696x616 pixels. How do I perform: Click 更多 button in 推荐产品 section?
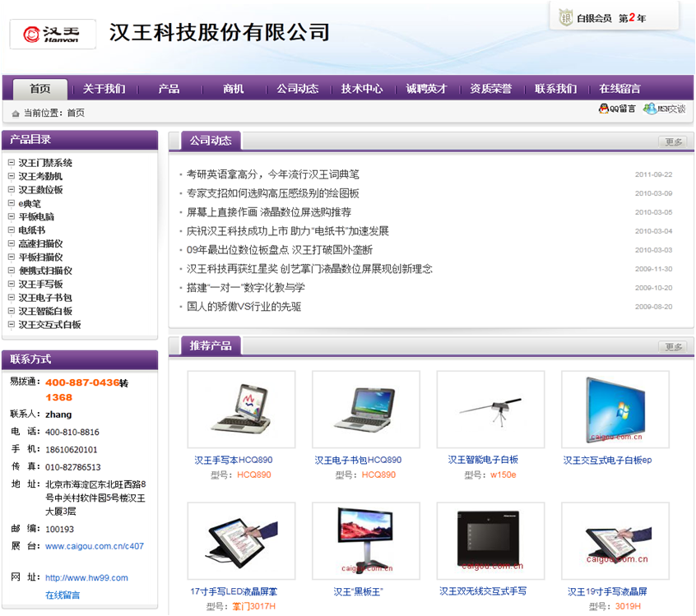(x=673, y=346)
